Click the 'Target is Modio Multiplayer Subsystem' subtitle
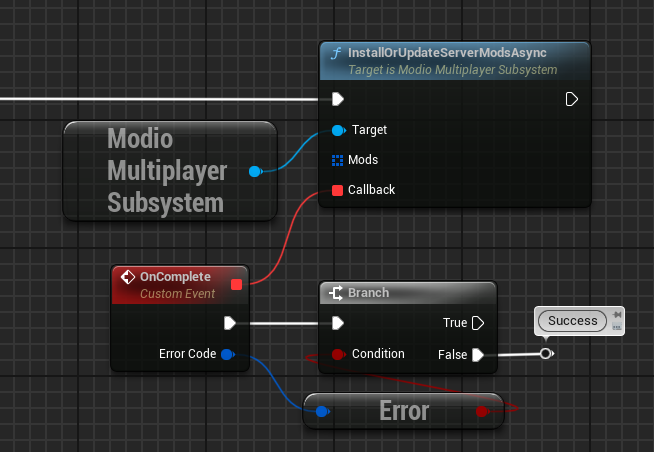Screen dimensions: 654x452 tap(453, 70)
